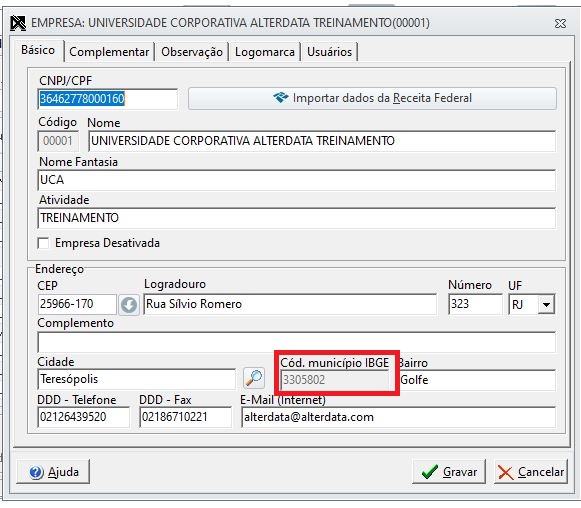
Task: Go to the Logomarca tab
Action: tap(265, 52)
